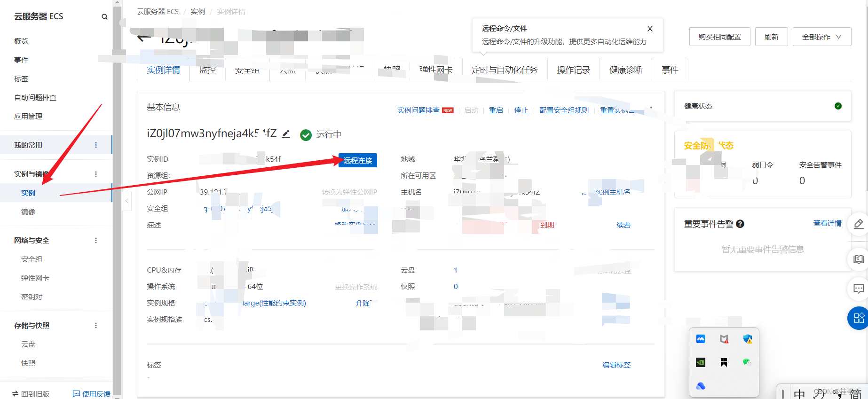This screenshot has height=399, width=868.
Task: Click the 停止 link
Action: tap(521, 110)
